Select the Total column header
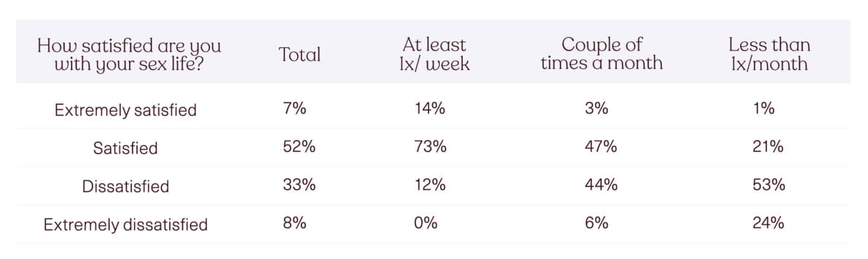The image size is (868, 259). [300, 55]
